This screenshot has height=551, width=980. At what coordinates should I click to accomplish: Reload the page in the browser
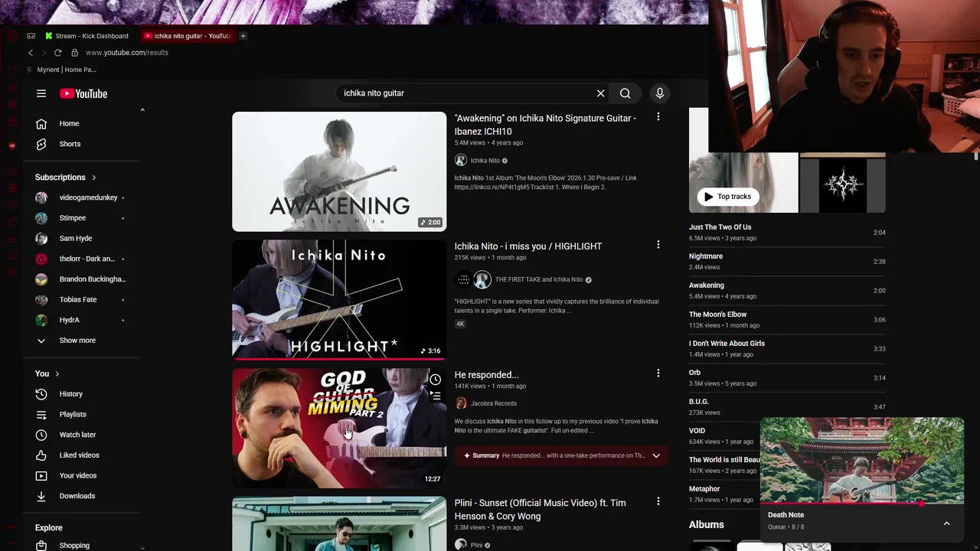pos(57,53)
